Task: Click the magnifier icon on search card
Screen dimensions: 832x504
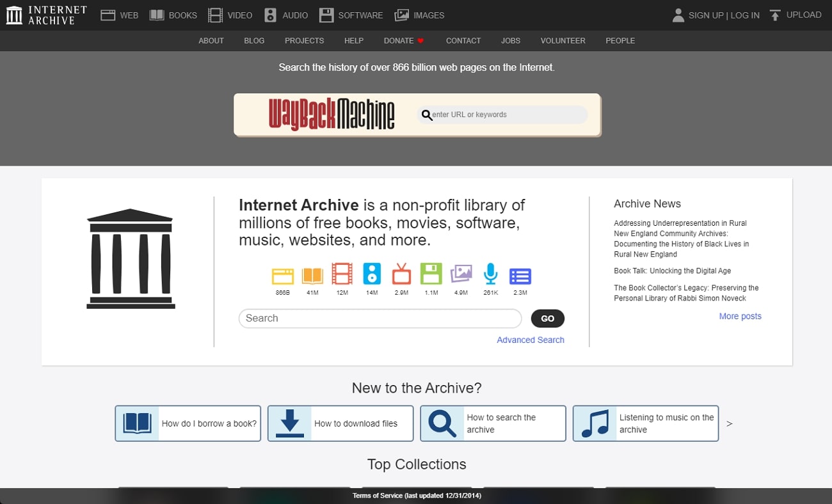Action: (442, 423)
